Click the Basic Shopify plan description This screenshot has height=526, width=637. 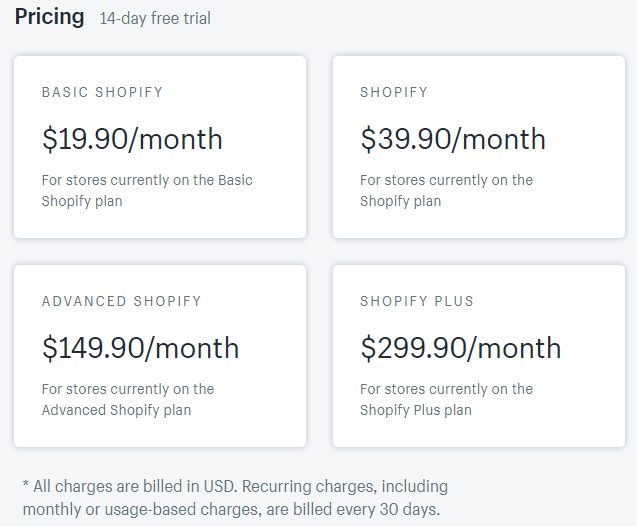click(x=147, y=190)
